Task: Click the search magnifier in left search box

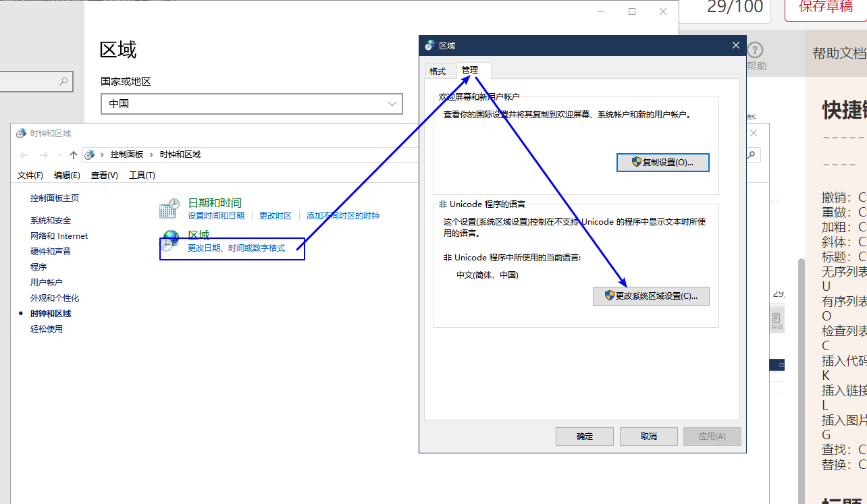Action: coord(64,82)
